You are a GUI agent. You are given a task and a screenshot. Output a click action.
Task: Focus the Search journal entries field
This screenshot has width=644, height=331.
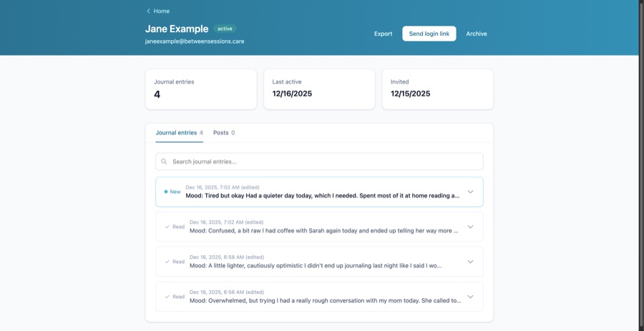(x=322, y=162)
